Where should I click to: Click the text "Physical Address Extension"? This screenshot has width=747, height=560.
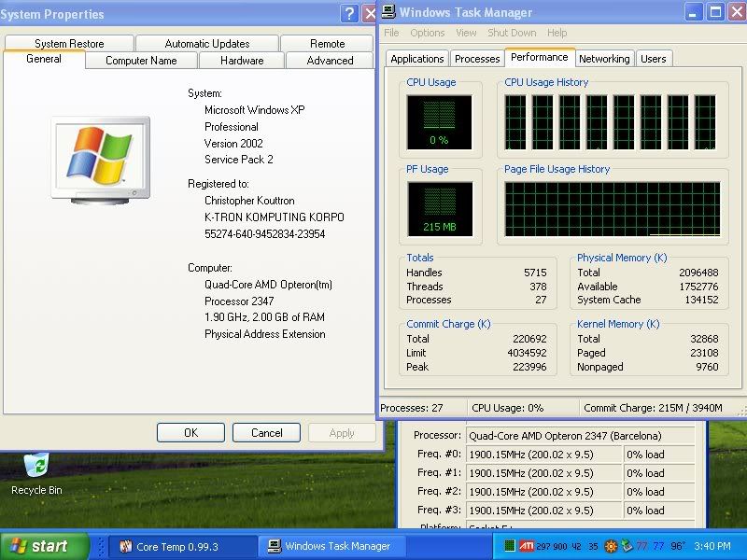(x=265, y=334)
